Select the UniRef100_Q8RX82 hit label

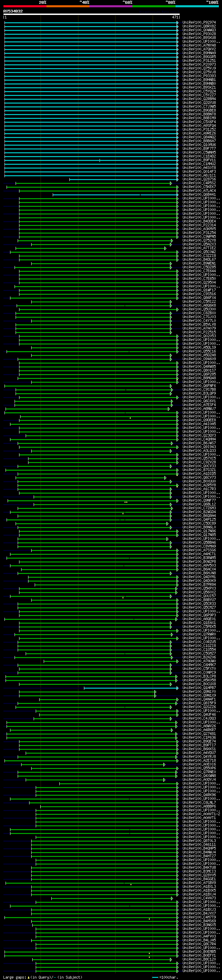199,26
